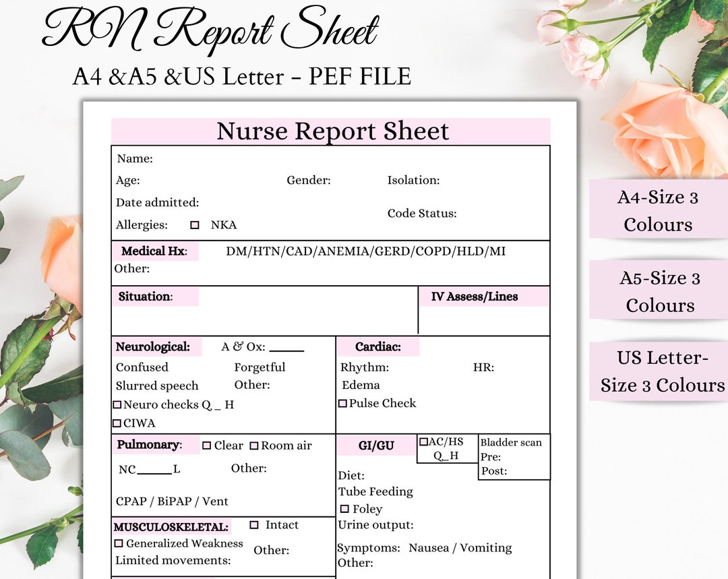Click the A4-Size 3 Colours option
This screenshot has width=728, height=579.
point(659,210)
